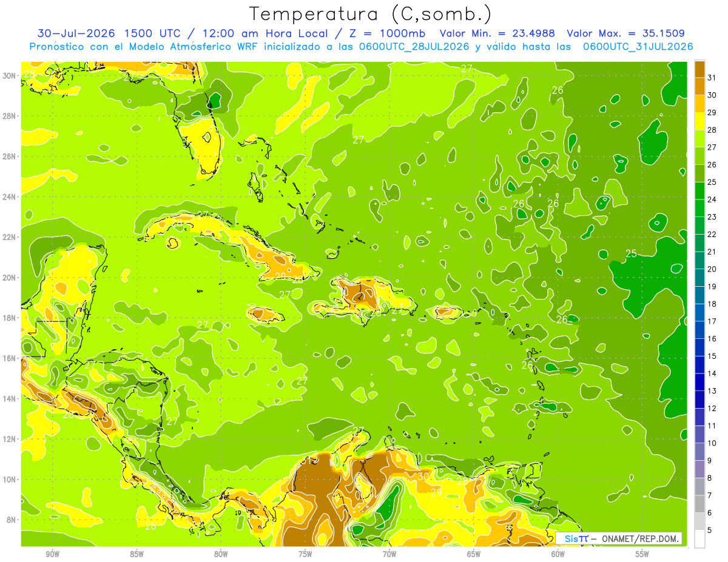Click latitude axis label '18N'
This screenshot has height=562, width=728.
pos(10,318)
